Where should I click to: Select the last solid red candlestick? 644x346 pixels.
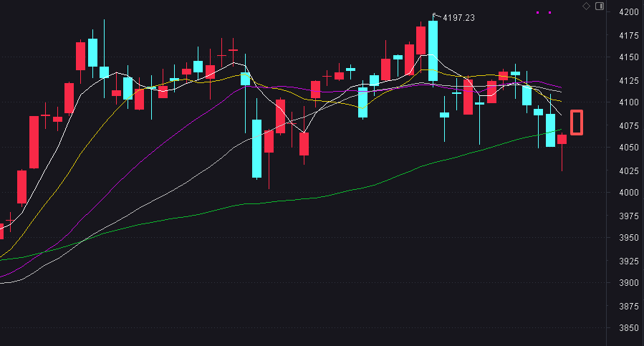562,139
